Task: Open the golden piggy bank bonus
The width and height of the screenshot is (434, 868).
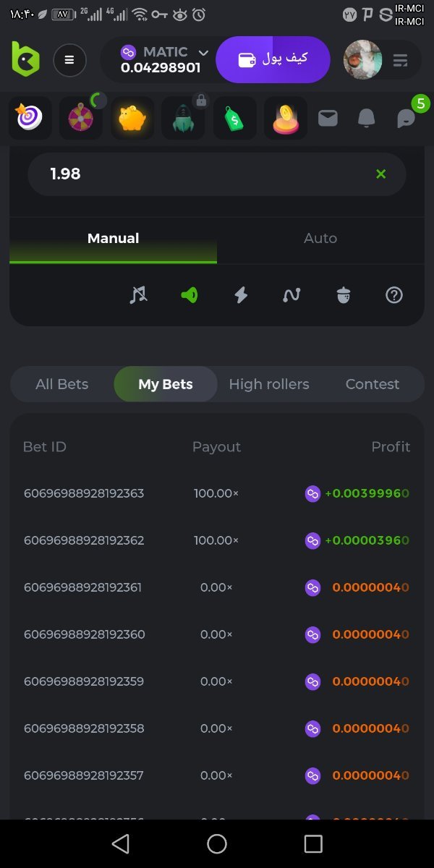Action: (132, 118)
